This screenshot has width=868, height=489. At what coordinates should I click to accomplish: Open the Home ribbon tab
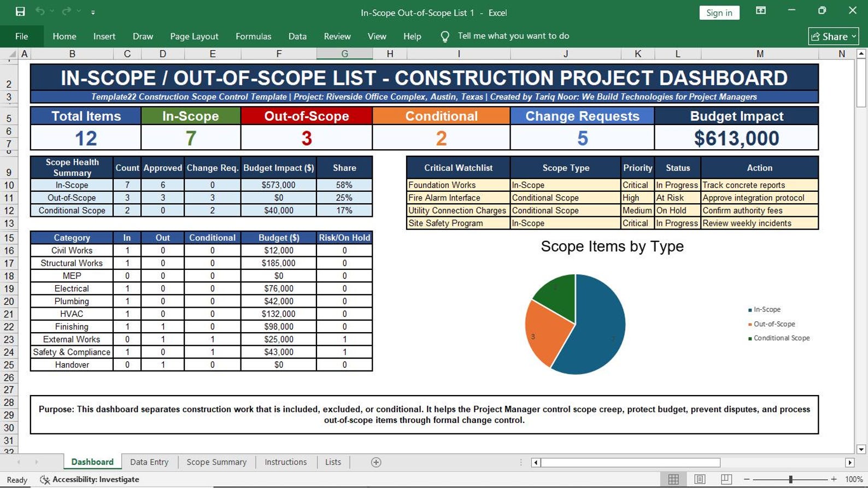(64, 37)
